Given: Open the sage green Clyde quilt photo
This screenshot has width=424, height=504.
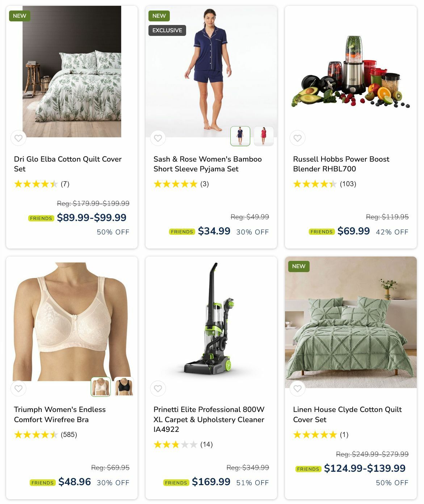Looking at the screenshot, I should (x=351, y=322).
